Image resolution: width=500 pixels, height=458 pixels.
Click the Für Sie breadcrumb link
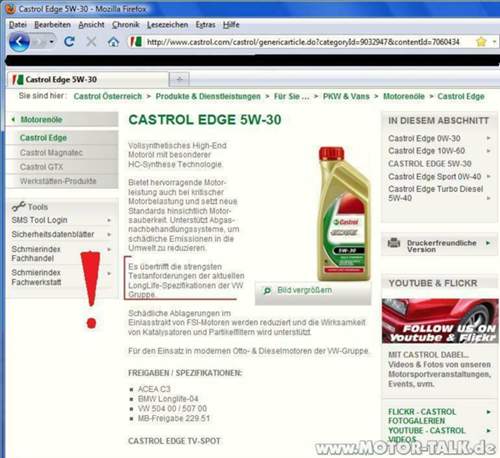(x=292, y=96)
